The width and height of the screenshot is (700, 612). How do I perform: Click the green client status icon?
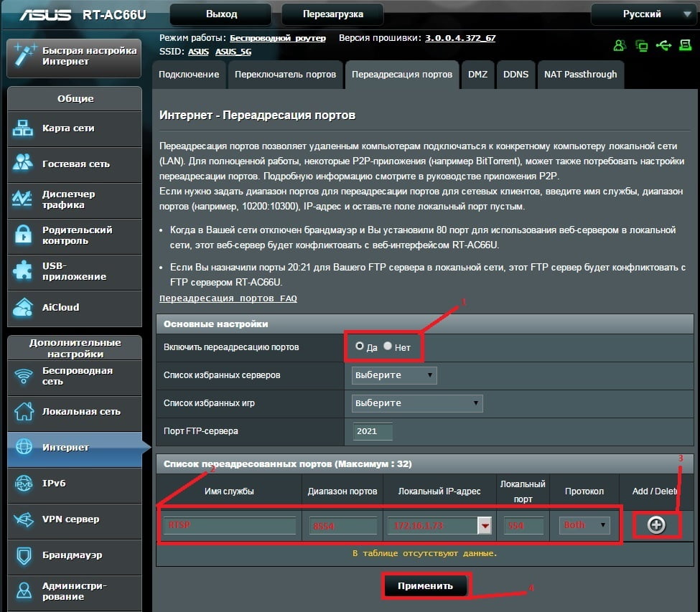[x=620, y=45]
